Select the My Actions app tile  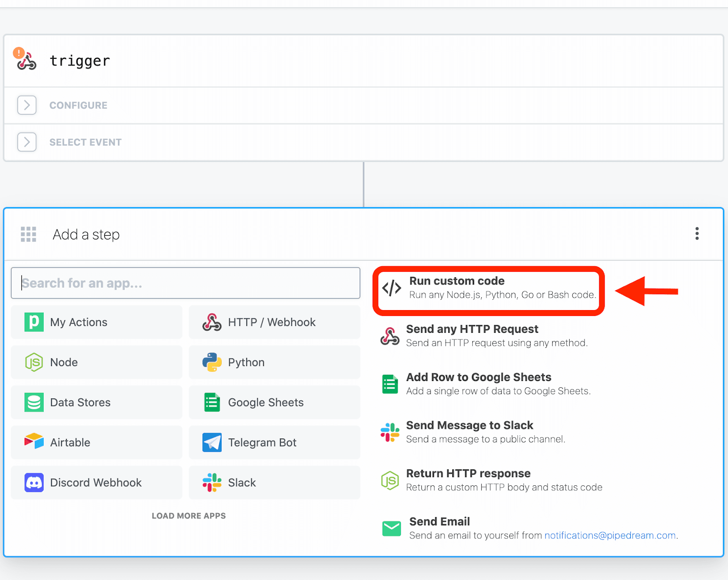click(96, 322)
